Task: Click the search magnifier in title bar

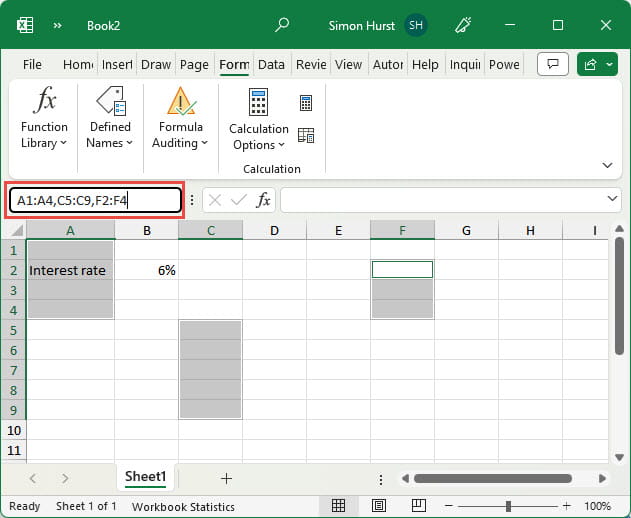Action: point(283,25)
